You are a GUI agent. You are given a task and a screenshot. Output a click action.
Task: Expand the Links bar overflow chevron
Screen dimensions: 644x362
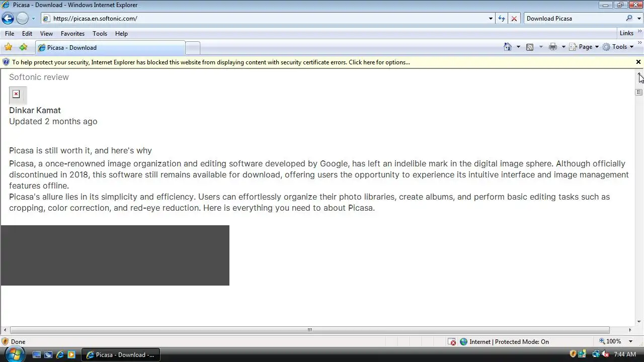pos(639,32)
